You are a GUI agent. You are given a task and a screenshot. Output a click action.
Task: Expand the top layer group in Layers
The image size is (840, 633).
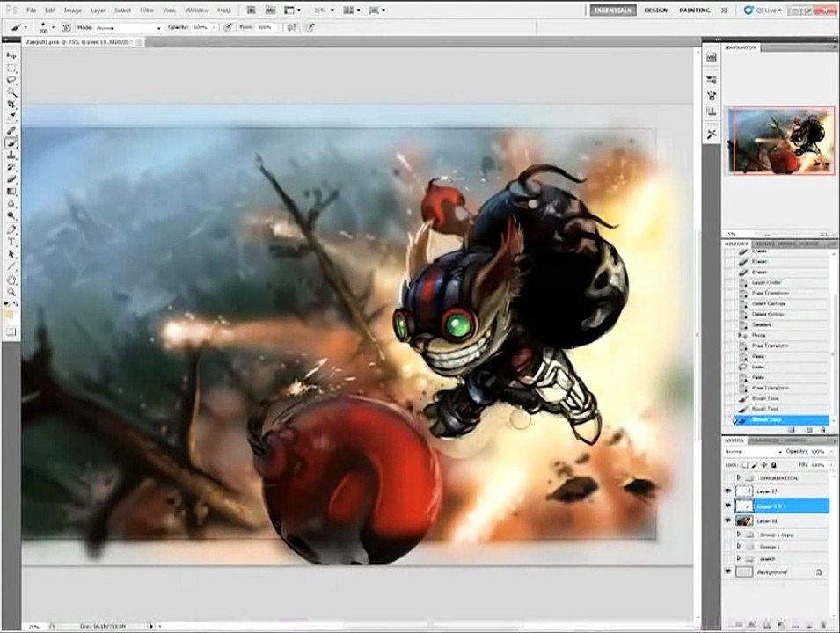[739, 477]
